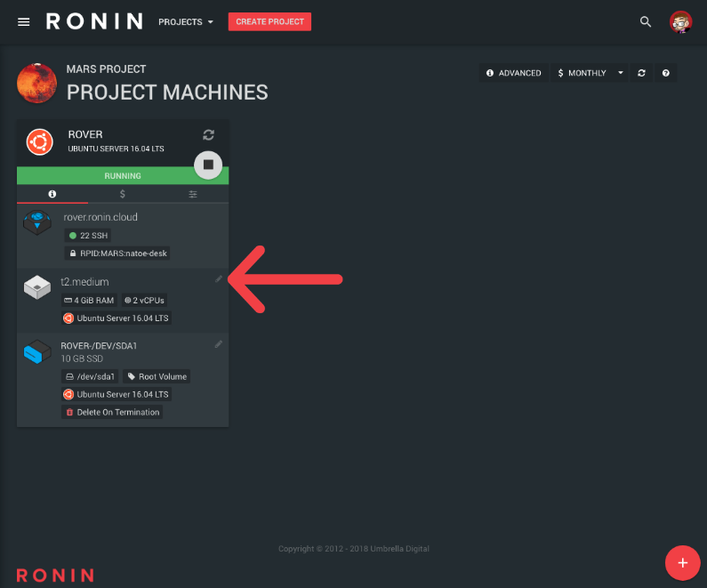Click the red RONIN footer logo
Image resolution: width=707 pixels, height=588 pixels.
(x=55, y=576)
